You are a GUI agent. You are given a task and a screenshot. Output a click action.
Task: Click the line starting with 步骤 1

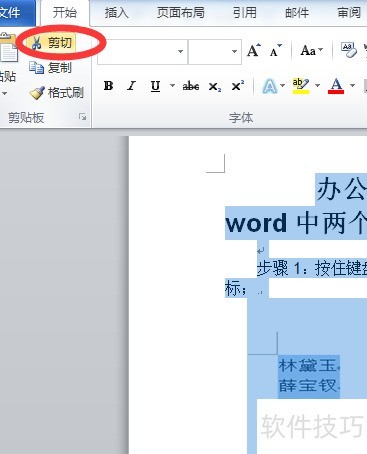312,268
